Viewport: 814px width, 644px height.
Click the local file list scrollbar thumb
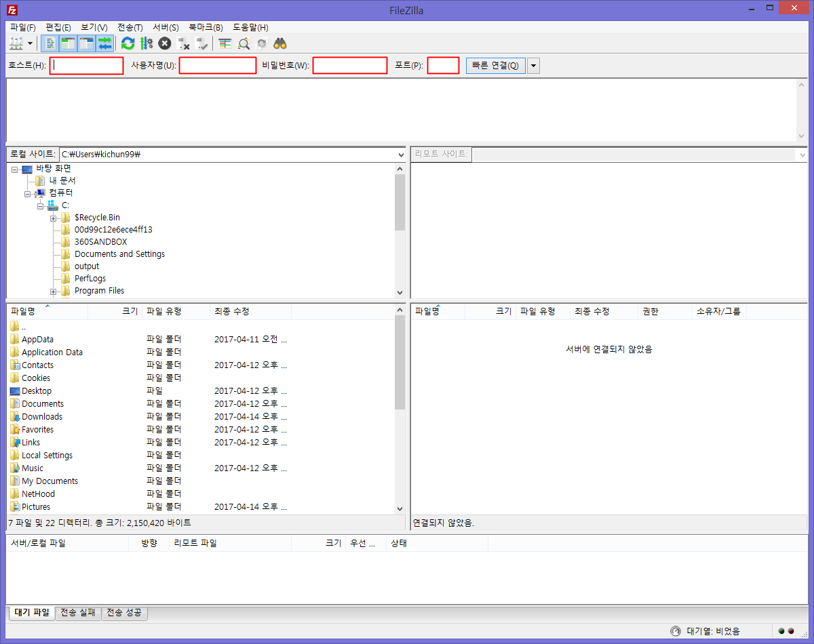click(x=400, y=363)
